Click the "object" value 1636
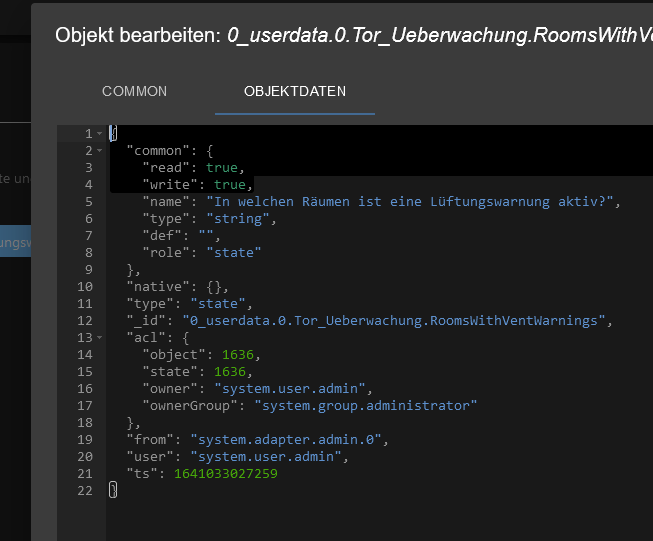 click(238, 354)
